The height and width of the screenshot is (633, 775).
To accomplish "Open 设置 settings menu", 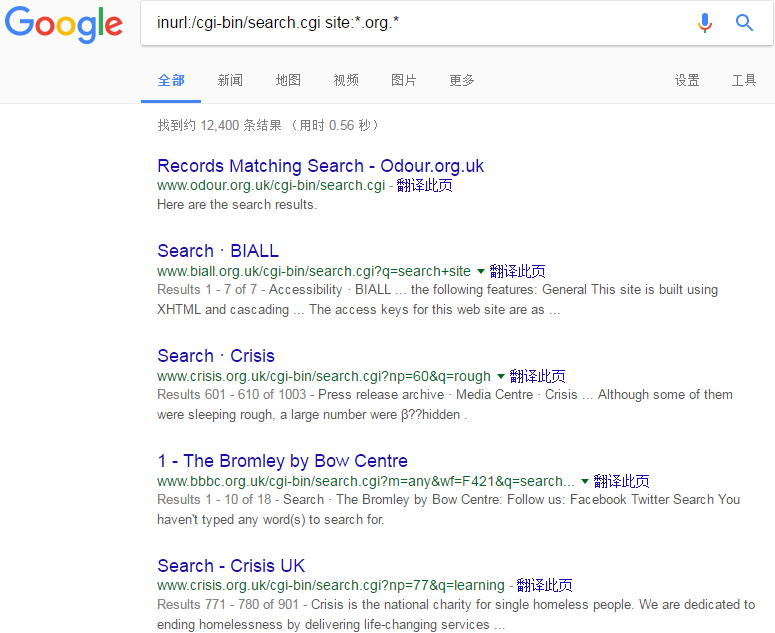I will pos(687,80).
